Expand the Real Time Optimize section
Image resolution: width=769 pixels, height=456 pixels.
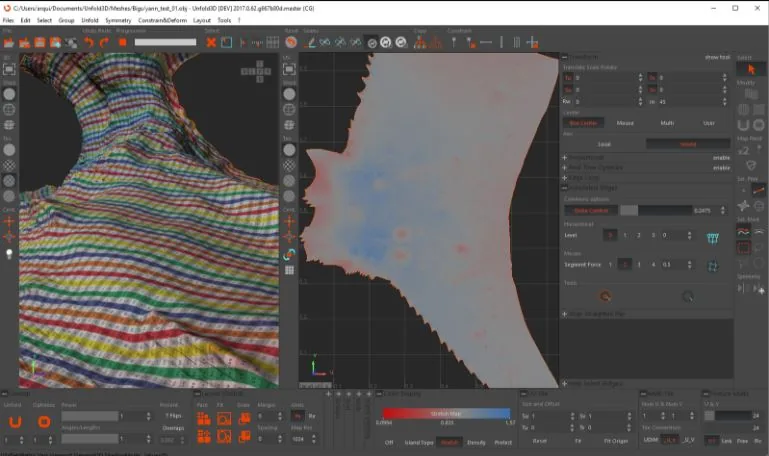tap(564, 168)
